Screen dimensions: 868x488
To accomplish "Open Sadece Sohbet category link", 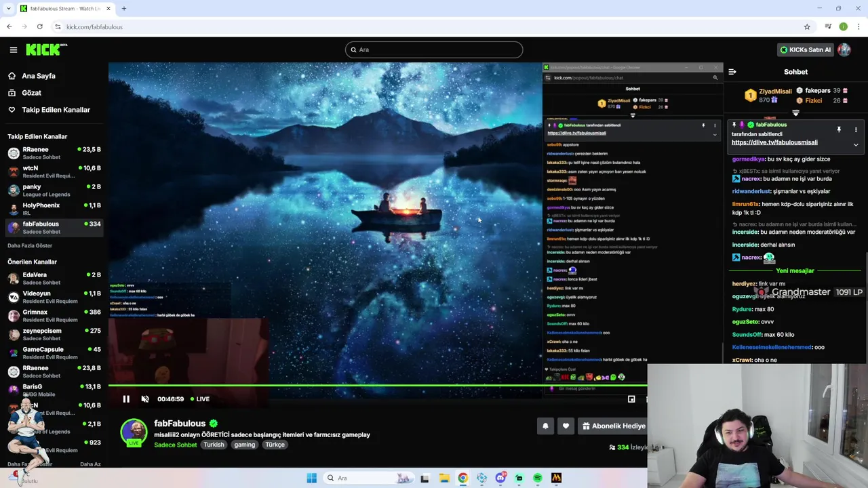I will point(175,445).
